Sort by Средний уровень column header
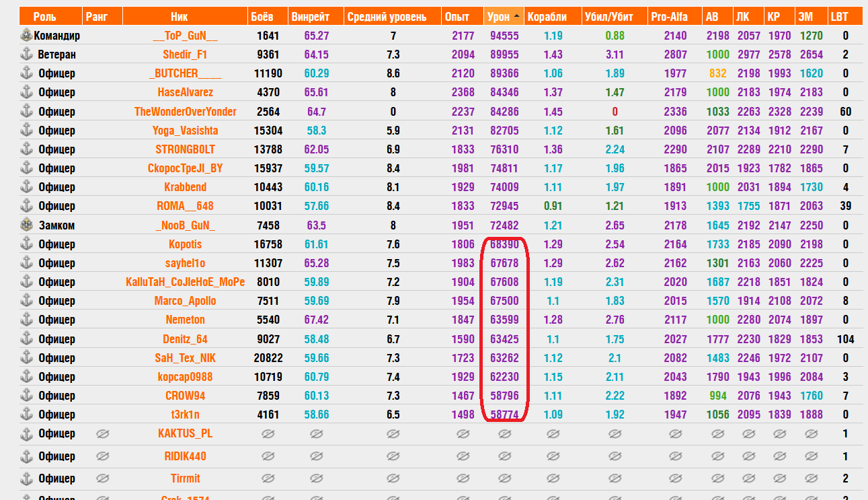 [x=393, y=17]
